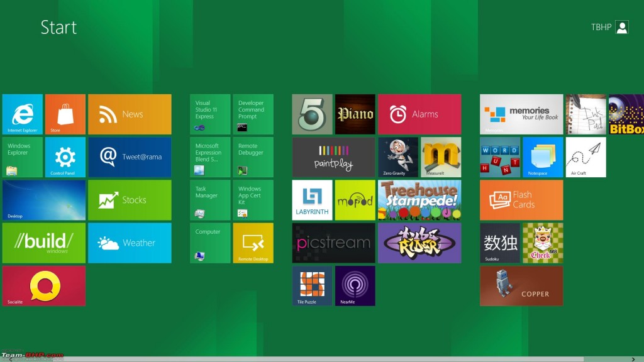Open the Internet Explorer tile

point(23,114)
